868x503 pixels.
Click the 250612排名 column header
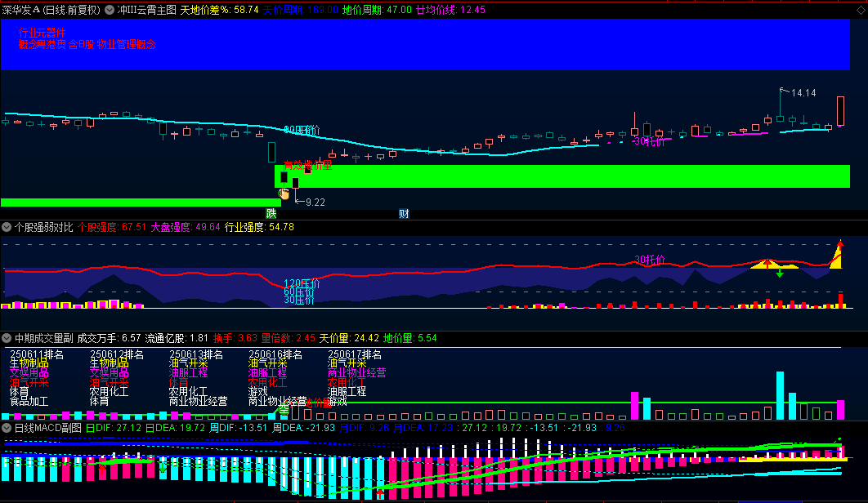pyautogui.click(x=117, y=354)
